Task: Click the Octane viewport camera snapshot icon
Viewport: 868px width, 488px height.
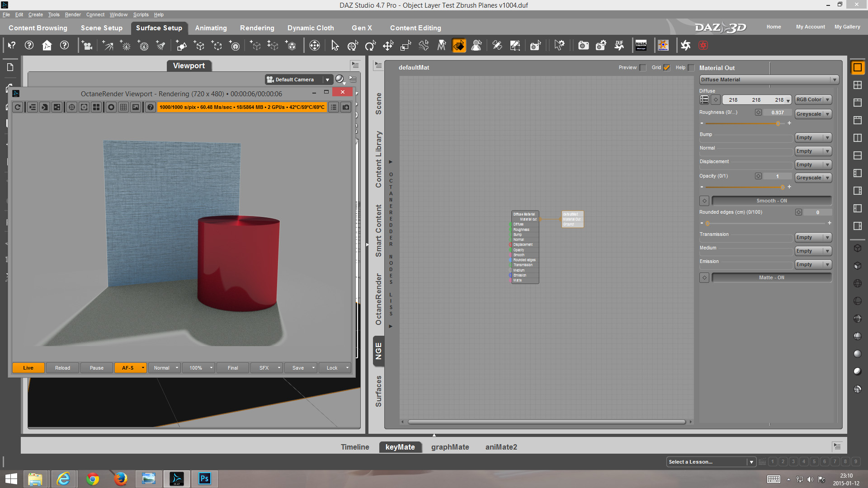Action: click(x=346, y=107)
